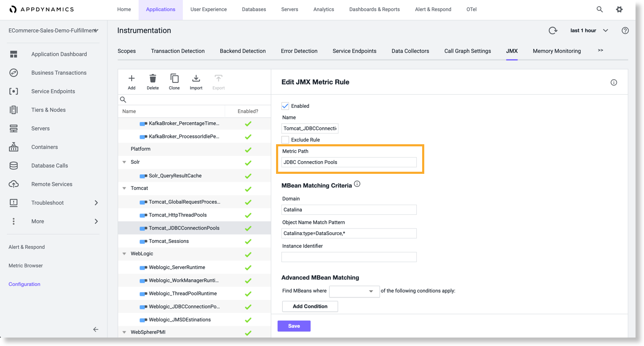
Task: Collapse the WebSpherePMI tree group
Action: click(124, 332)
